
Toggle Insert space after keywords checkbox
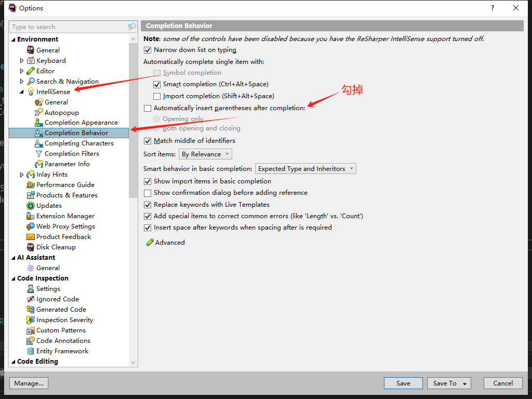tap(148, 228)
